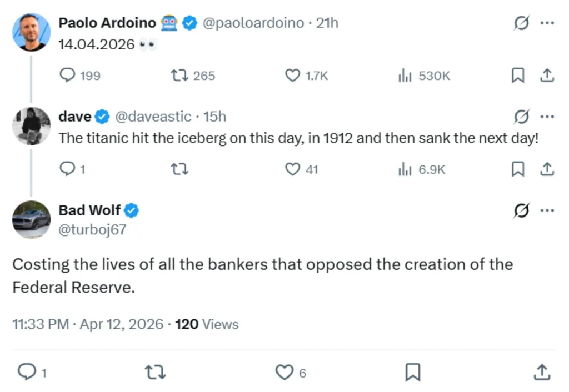Open Grok actions on dave's reply
569x392 pixels.
coord(521,117)
